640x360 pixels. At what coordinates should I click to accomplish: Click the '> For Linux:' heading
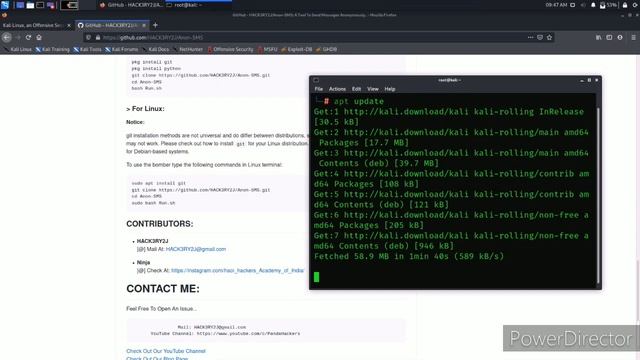pos(145,109)
